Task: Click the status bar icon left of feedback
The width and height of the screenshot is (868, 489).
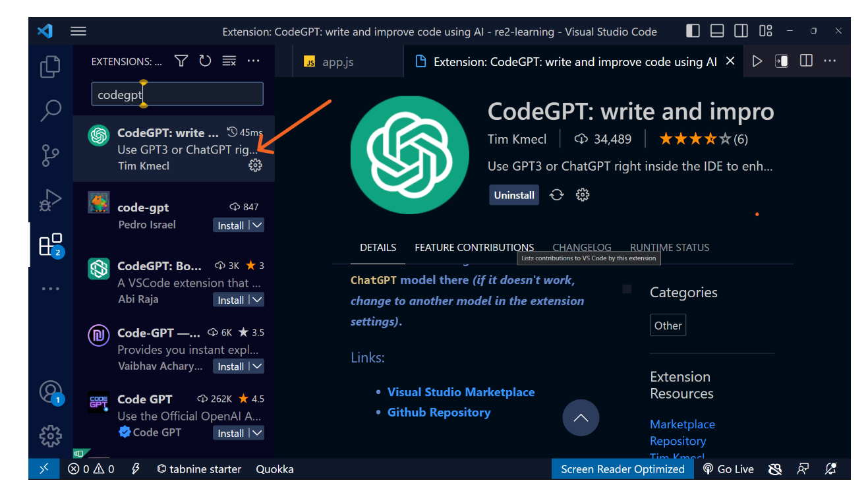Action: point(775,469)
